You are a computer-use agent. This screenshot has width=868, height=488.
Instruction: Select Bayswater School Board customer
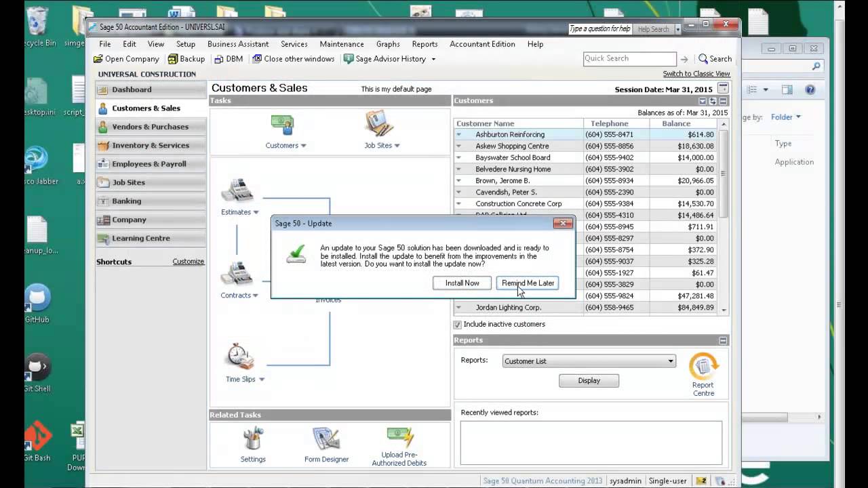(x=513, y=158)
